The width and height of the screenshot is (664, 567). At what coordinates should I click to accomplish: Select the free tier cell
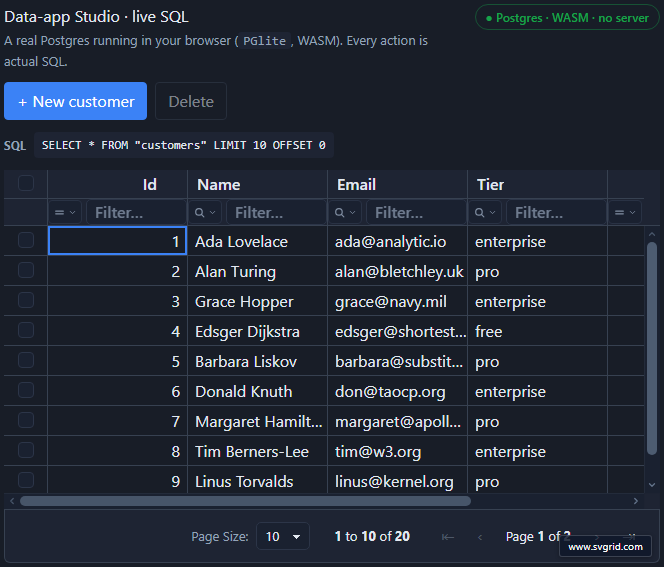(537, 331)
